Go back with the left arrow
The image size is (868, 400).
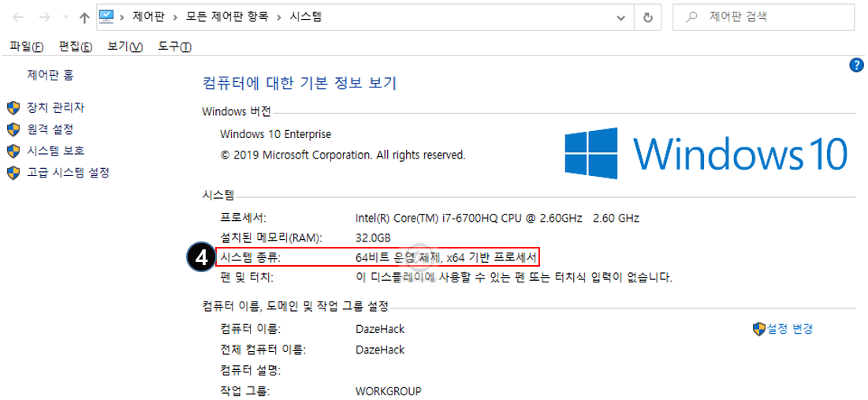(17, 17)
